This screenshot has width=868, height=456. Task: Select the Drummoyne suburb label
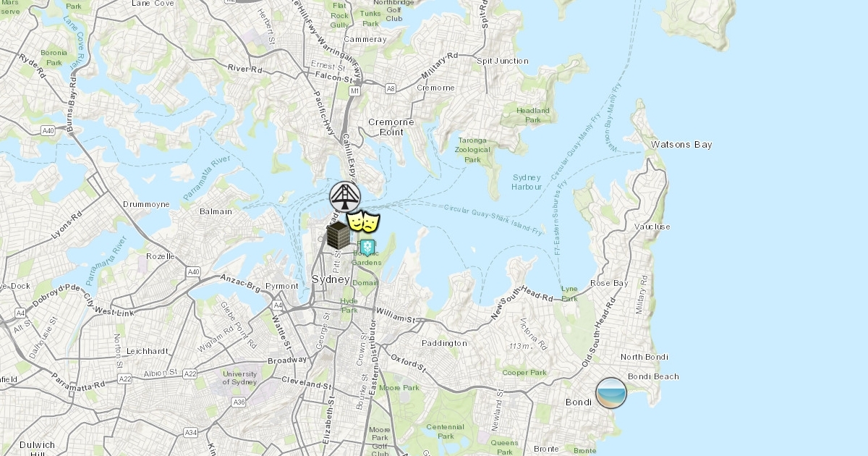[x=146, y=204]
